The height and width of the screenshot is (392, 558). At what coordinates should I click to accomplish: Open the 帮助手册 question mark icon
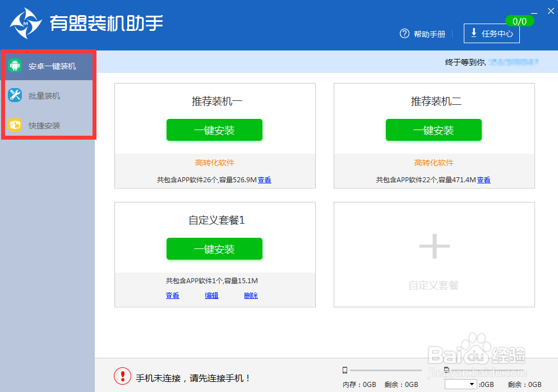[404, 34]
